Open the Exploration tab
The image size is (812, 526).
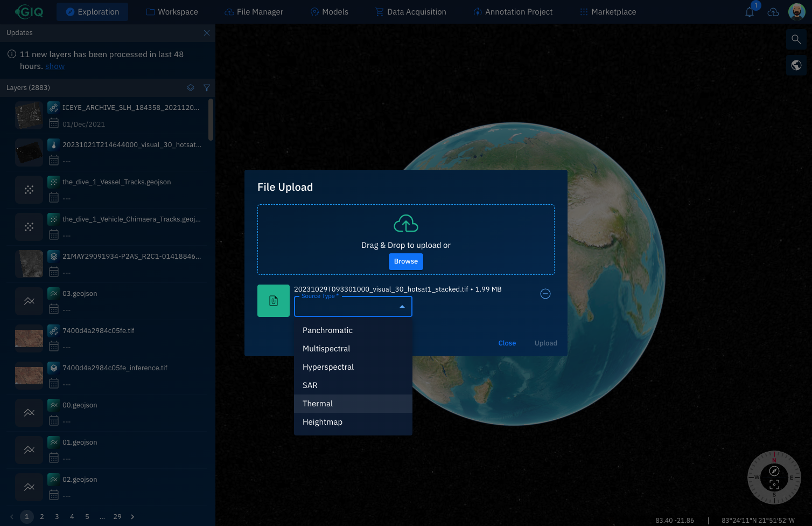click(x=92, y=12)
